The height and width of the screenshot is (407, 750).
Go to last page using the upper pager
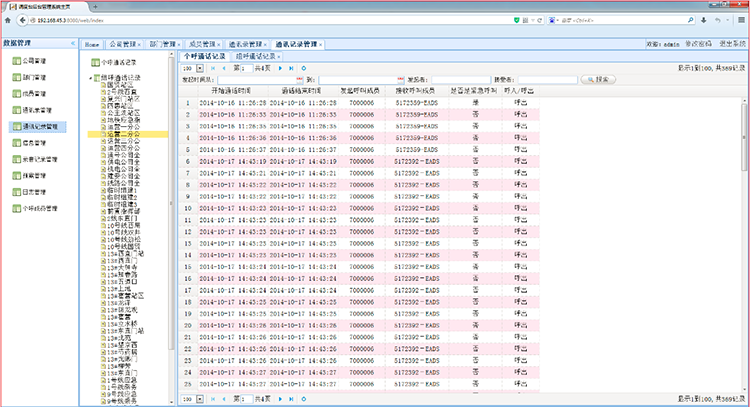291,68
